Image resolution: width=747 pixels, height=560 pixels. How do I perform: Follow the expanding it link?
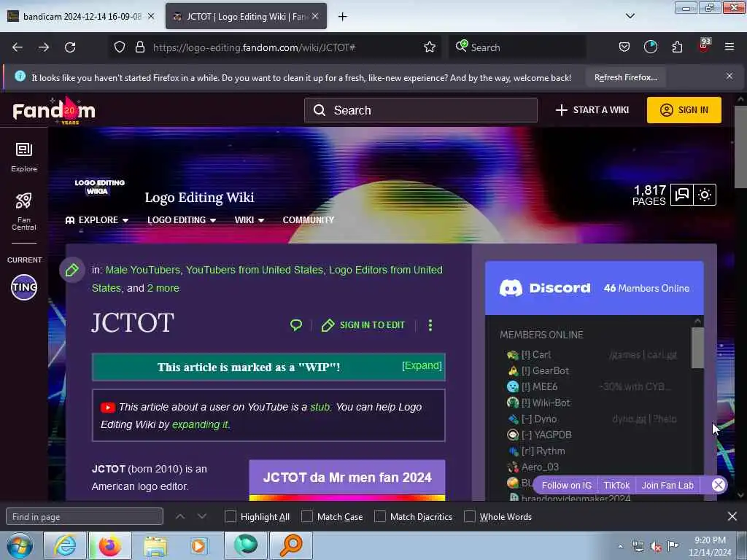(x=200, y=424)
